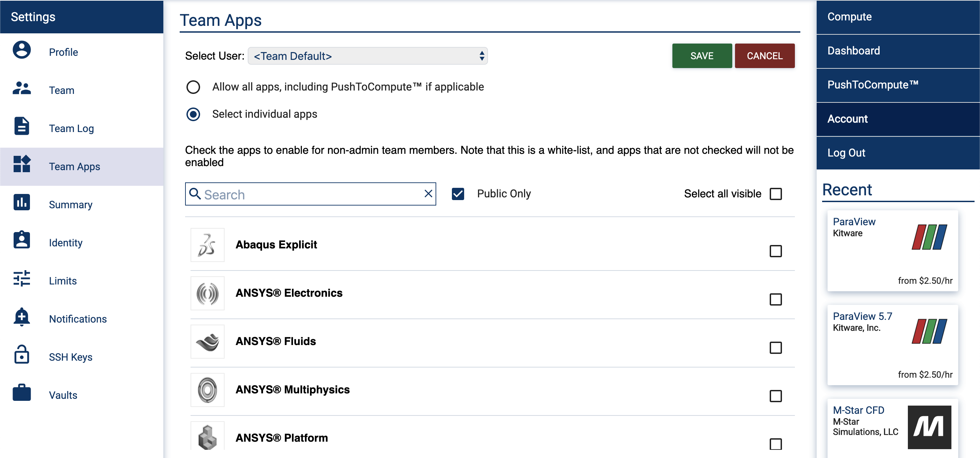The width and height of the screenshot is (980, 458).
Task: Click the ANSYS® Fluids app name
Action: (276, 341)
